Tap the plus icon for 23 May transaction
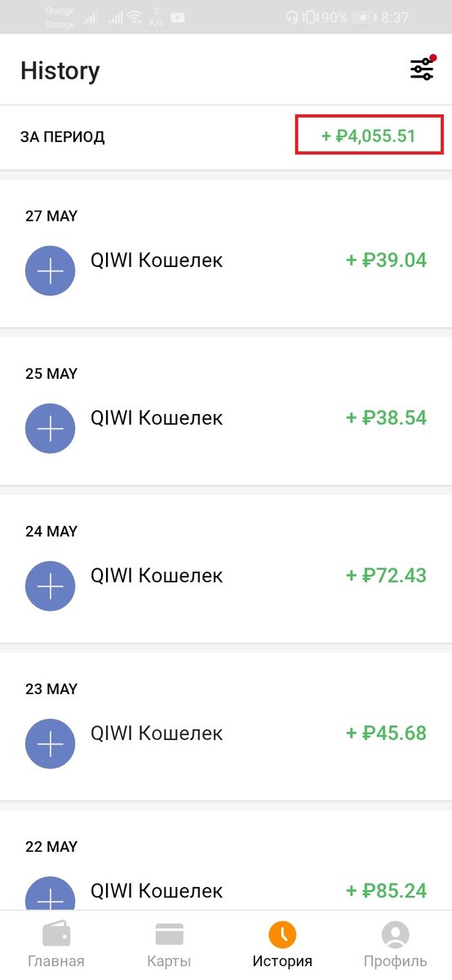The width and height of the screenshot is (452, 980). (51, 743)
